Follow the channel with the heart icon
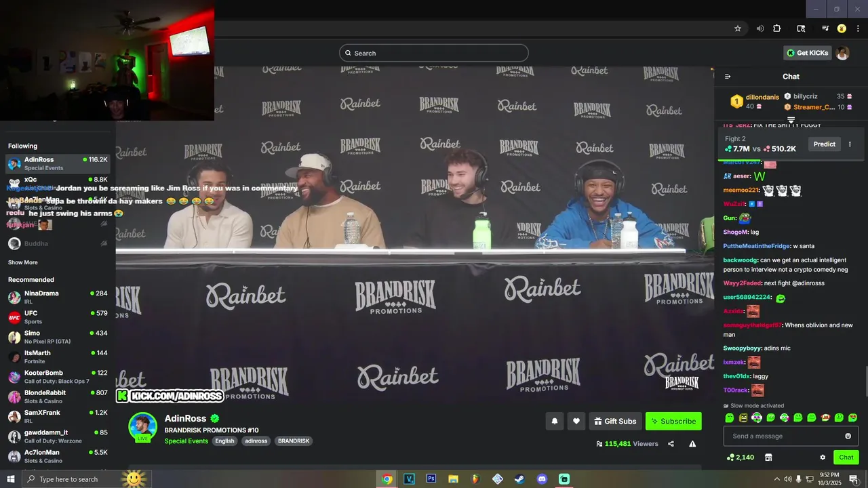Viewport: 868px width, 488px height. [x=576, y=421]
